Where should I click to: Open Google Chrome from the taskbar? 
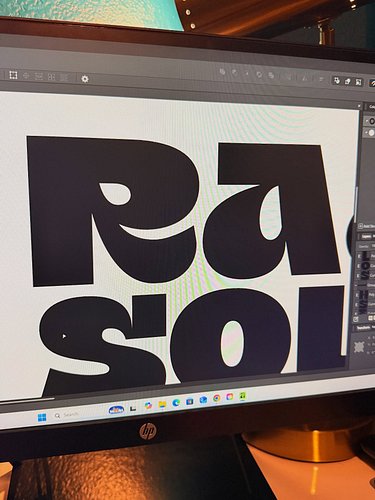pos(217,398)
